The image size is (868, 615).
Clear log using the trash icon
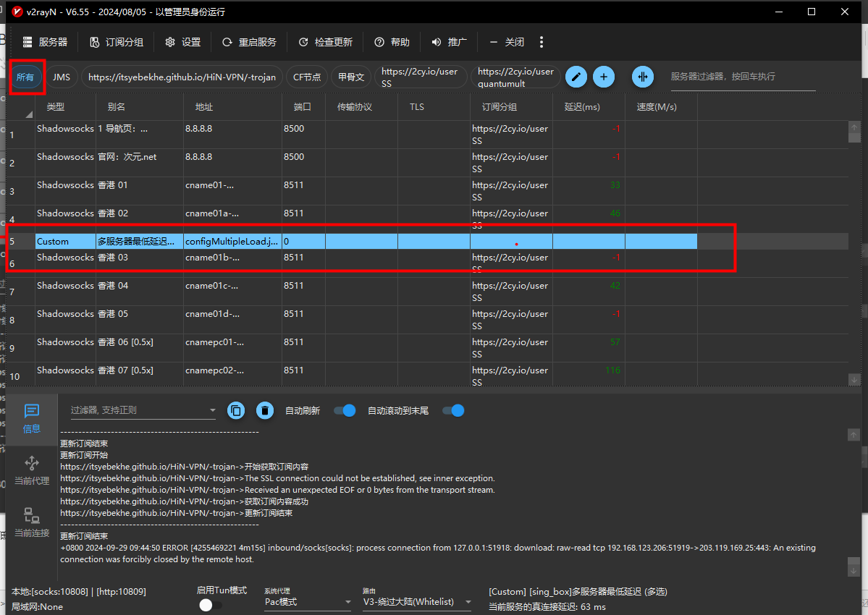pyautogui.click(x=266, y=410)
